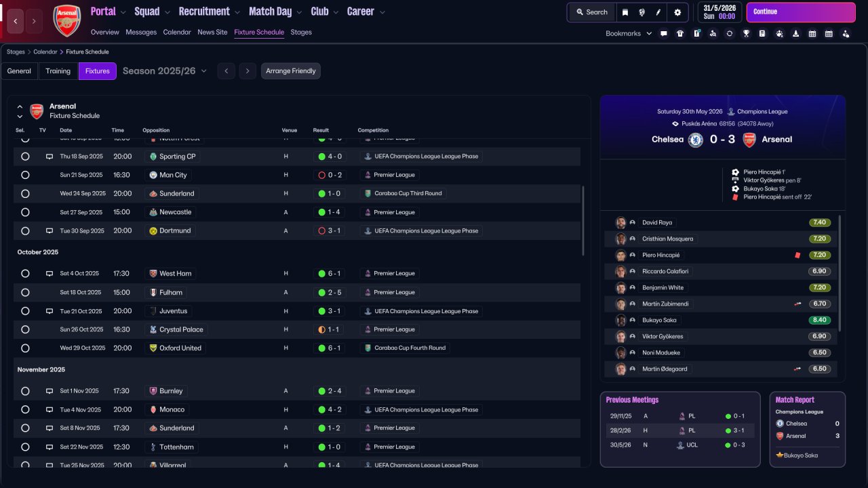Go forward with the right arrow button
Viewport: 868px width, 488px height.
(34, 21)
